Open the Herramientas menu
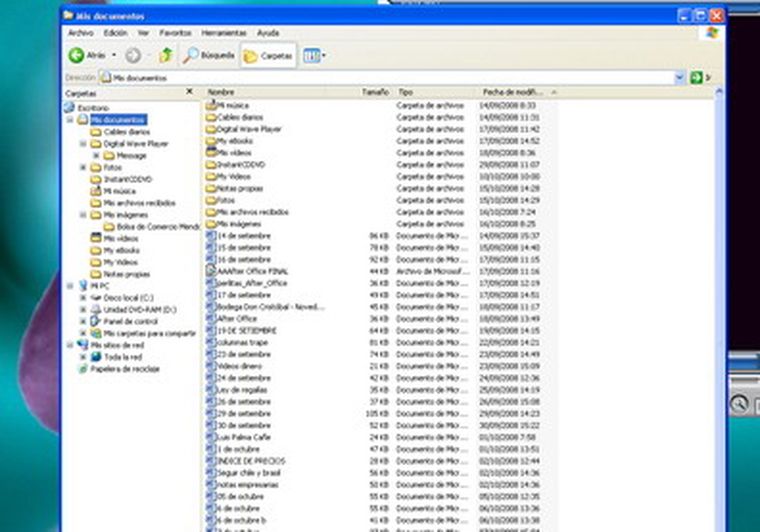The height and width of the screenshot is (532, 760). (223, 33)
